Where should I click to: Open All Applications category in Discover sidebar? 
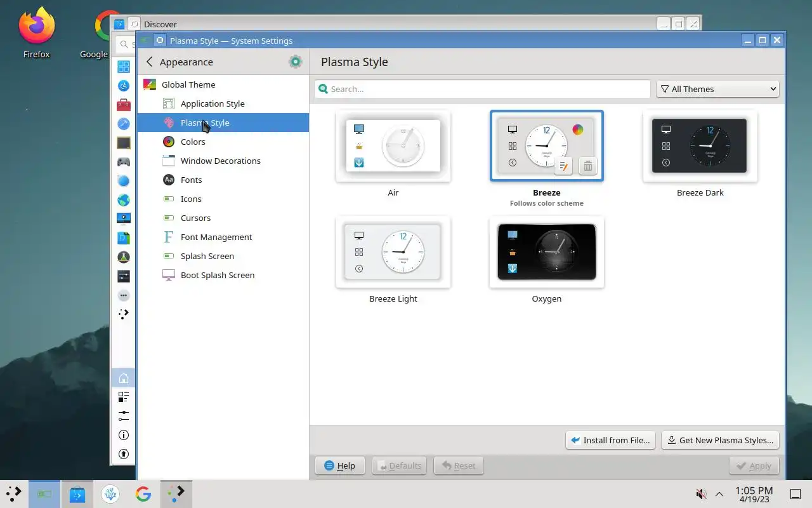click(x=124, y=67)
